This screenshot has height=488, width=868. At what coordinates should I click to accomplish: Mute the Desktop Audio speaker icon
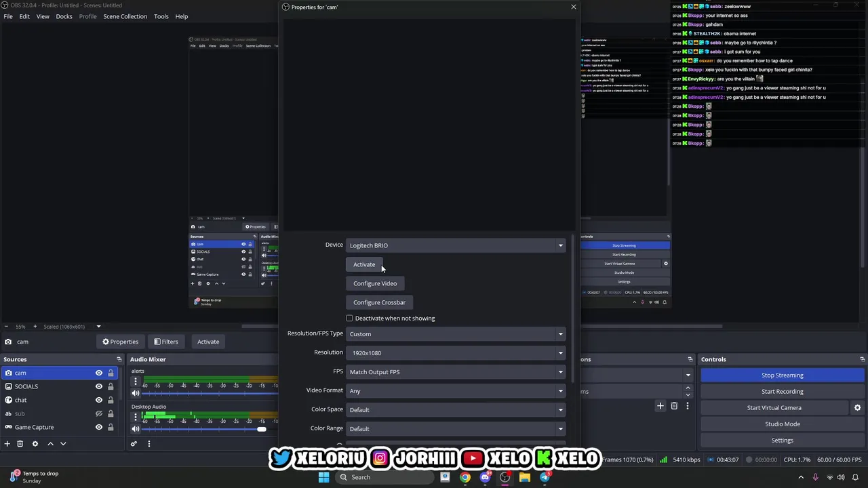[135, 428]
